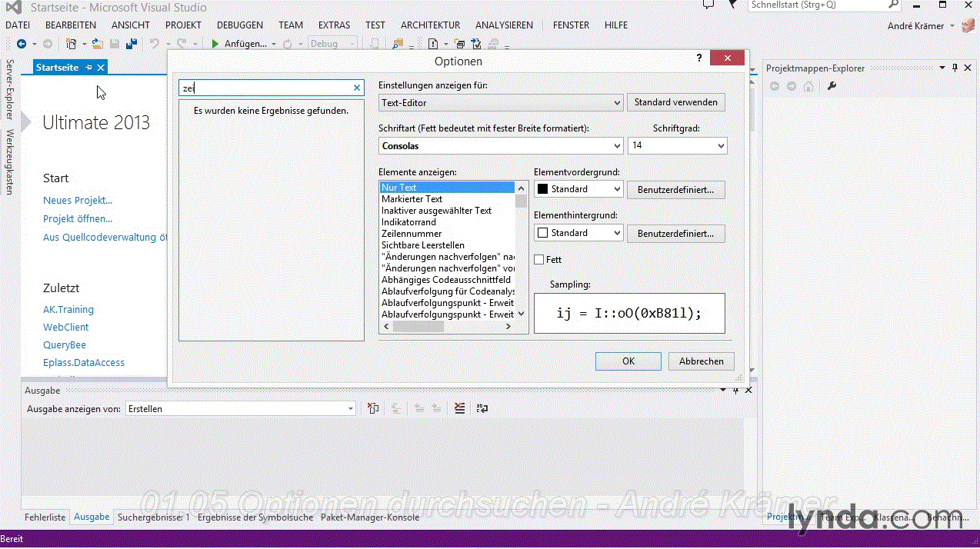Pin the Ausgabe output panel
Image resolution: width=980 pixels, height=549 pixels.
tap(736, 391)
